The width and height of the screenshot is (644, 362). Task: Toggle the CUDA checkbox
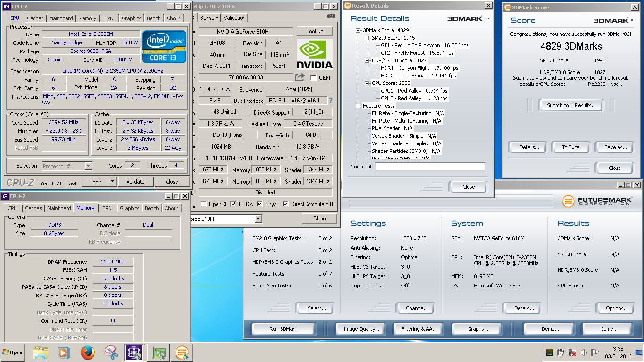234,204
